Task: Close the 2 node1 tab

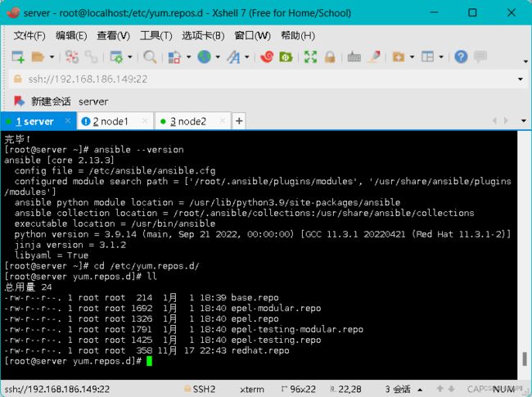Action: click(x=145, y=121)
